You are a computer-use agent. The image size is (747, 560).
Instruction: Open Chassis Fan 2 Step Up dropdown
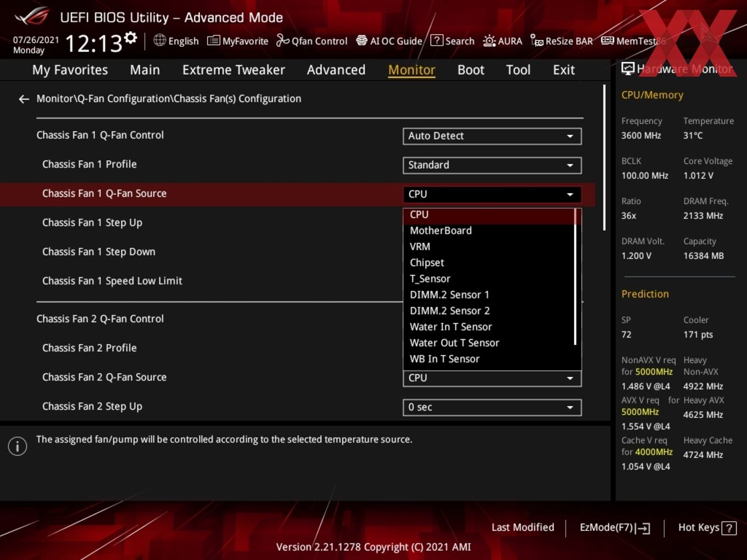coord(492,407)
